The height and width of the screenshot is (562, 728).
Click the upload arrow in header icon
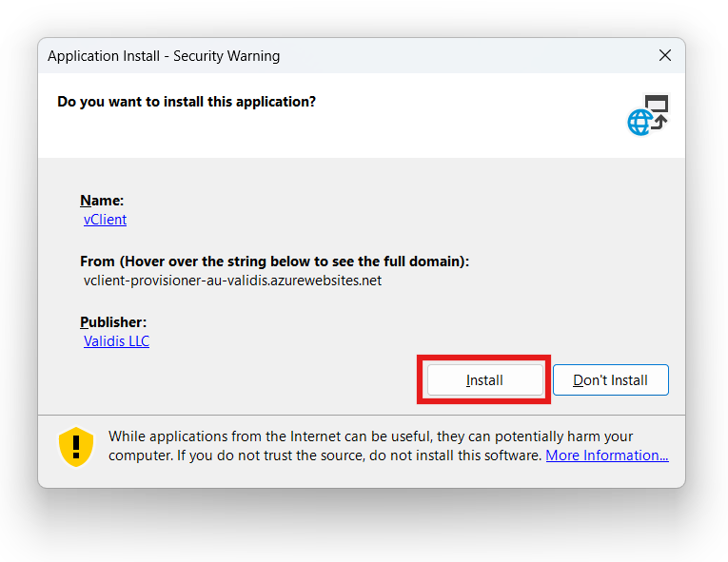659,123
